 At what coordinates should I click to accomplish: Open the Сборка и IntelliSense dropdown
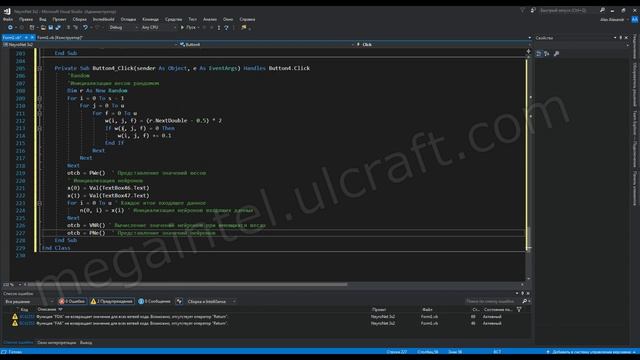(211, 301)
